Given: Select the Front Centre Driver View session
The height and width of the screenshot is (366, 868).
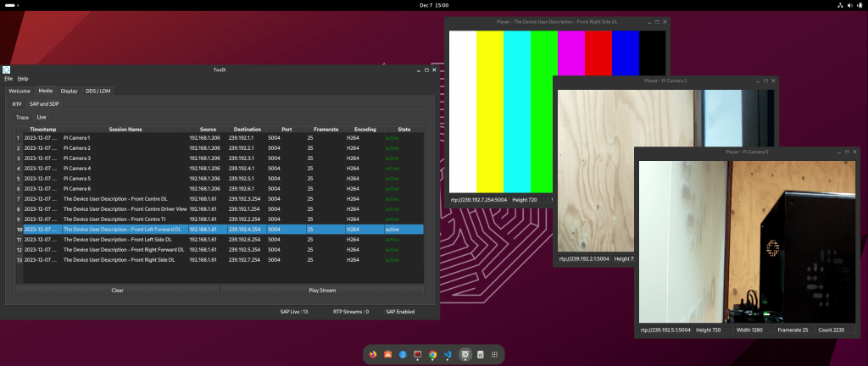Looking at the screenshot, I should (125, 209).
